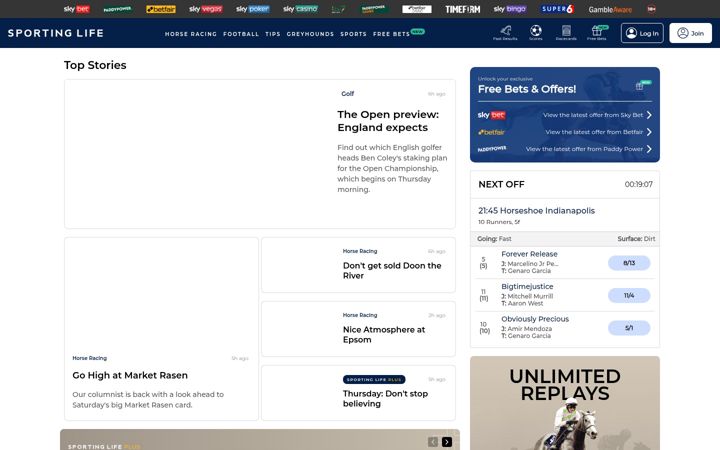Open the Scores football icon
This screenshot has height=450, width=720.
click(535, 33)
